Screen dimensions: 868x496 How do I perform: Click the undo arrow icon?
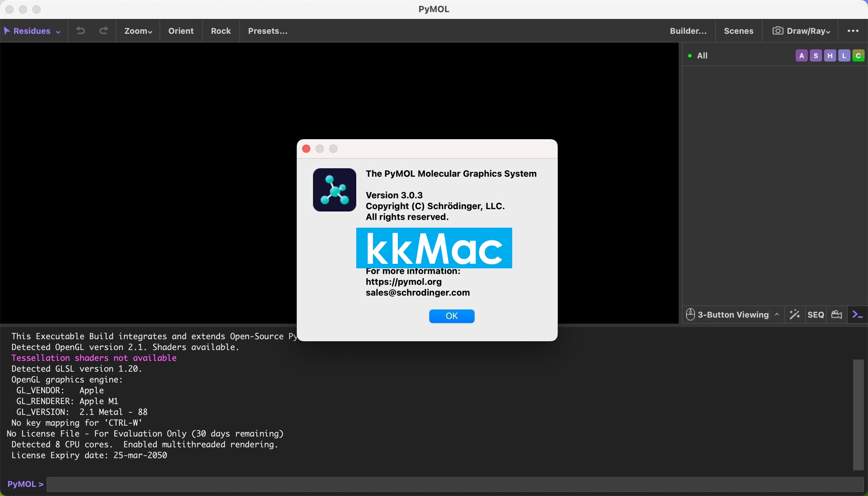coord(80,31)
